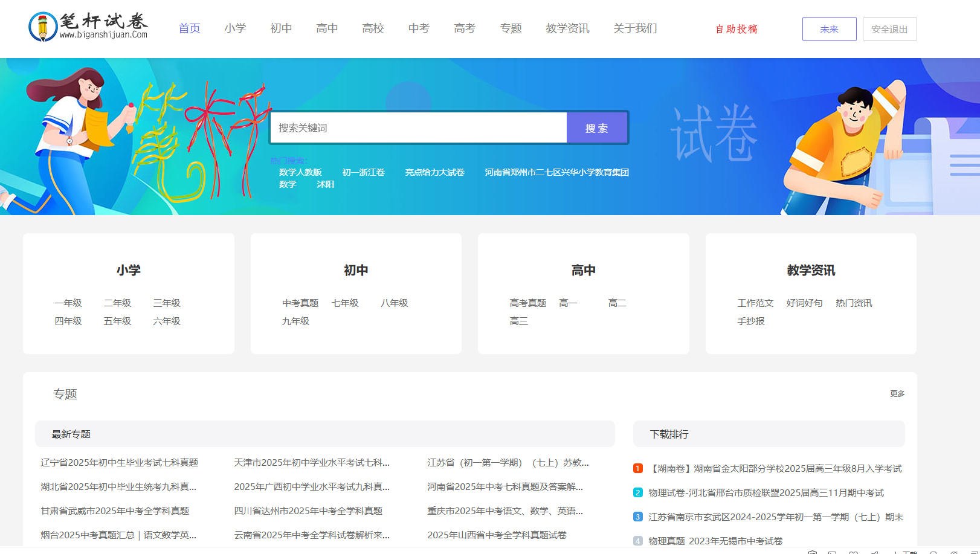Open the 初中 navigation menu item
Viewport: 980px width, 554px height.
pyautogui.click(x=281, y=28)
